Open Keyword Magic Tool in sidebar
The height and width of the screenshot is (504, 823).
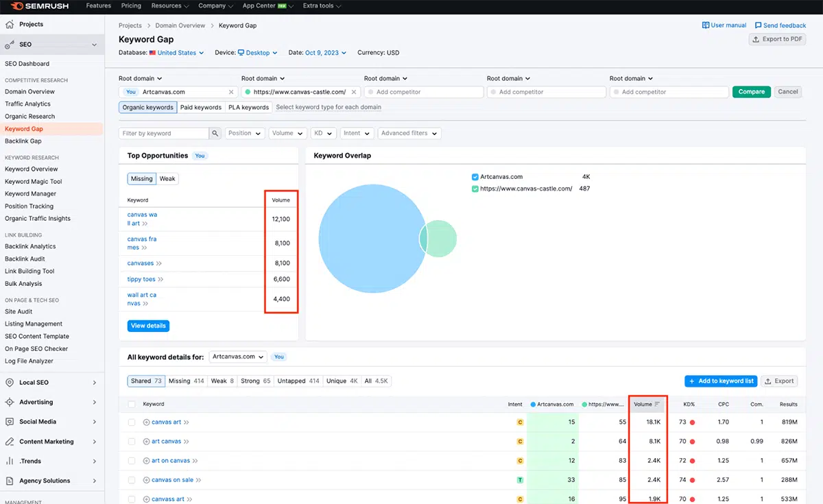pyautogui.click(x=34, y=182)
